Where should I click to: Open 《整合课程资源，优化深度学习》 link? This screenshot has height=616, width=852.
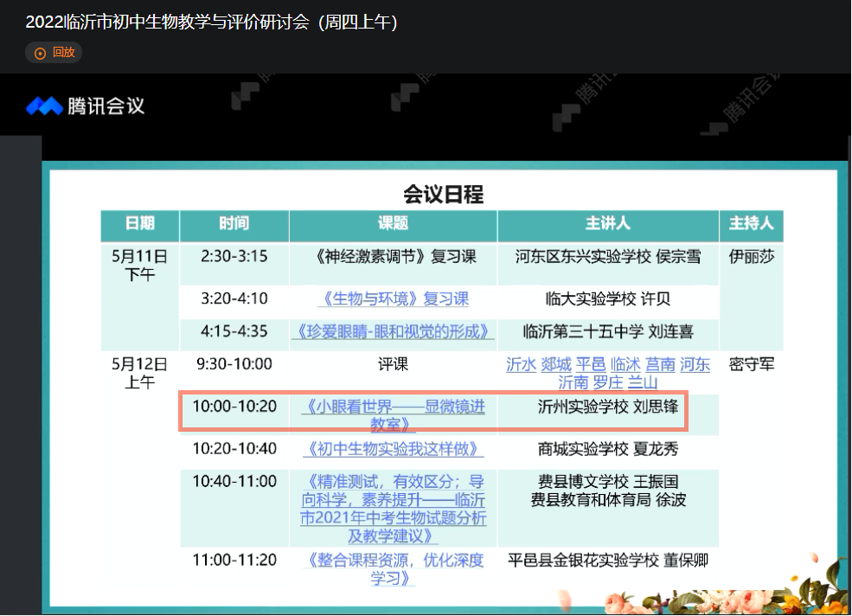(393, 568)
